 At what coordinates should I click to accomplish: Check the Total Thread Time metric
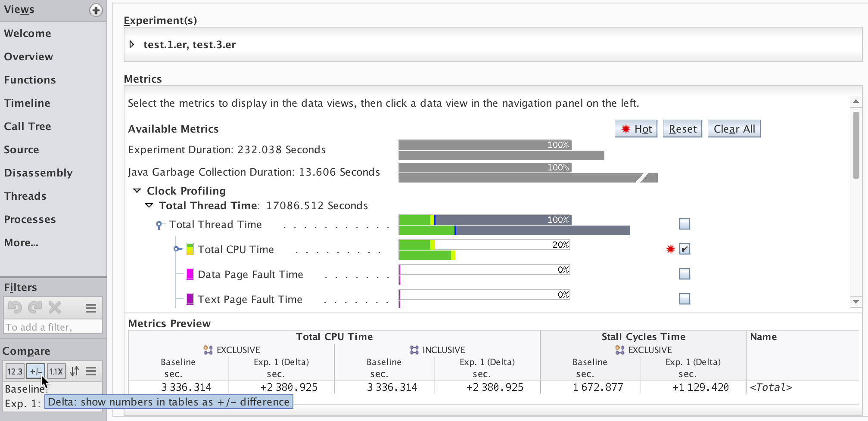[684, 224]
